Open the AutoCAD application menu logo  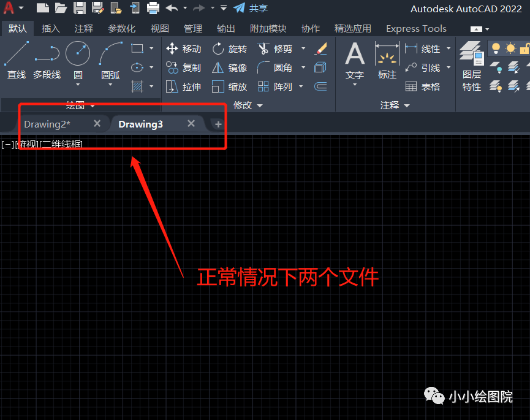9,8
